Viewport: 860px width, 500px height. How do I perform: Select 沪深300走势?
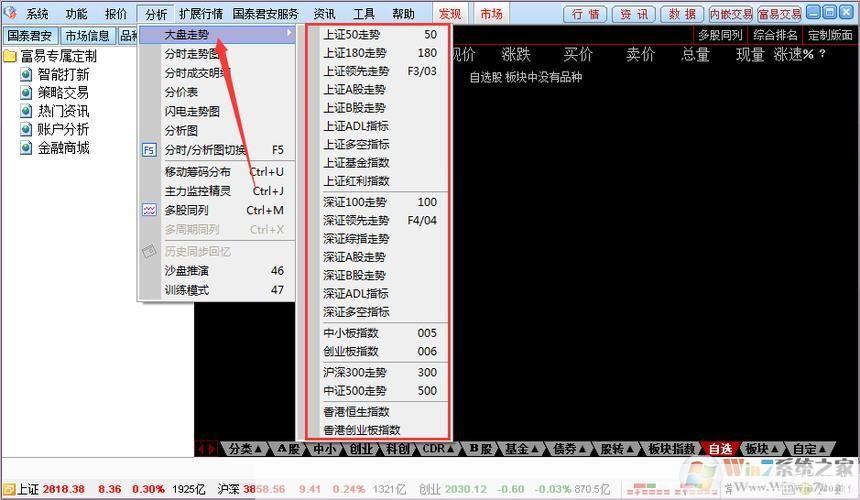click(380, 373)
